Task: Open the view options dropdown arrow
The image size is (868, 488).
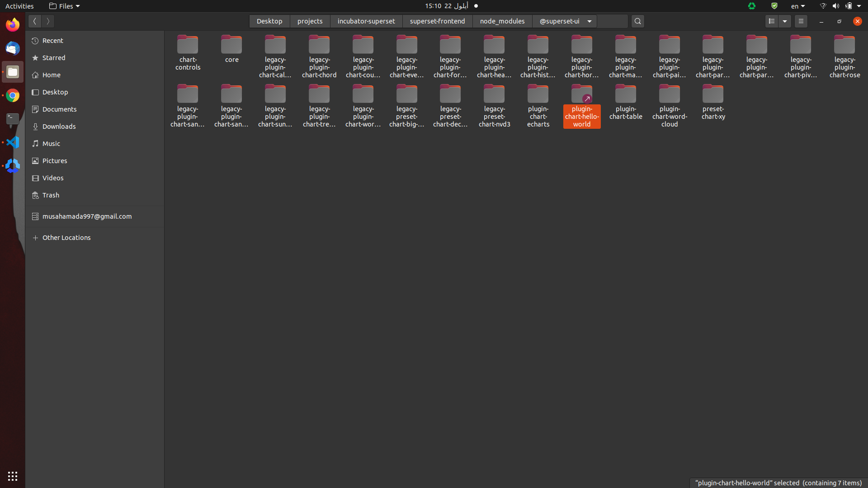Action: [784, 21]
